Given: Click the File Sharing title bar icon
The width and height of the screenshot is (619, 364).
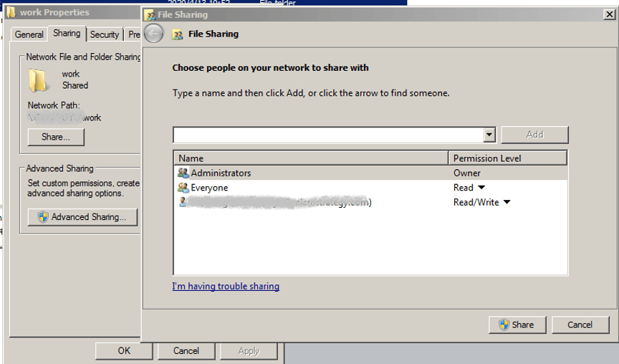Looking at the screenshot, I should click(x=149, y=14).
